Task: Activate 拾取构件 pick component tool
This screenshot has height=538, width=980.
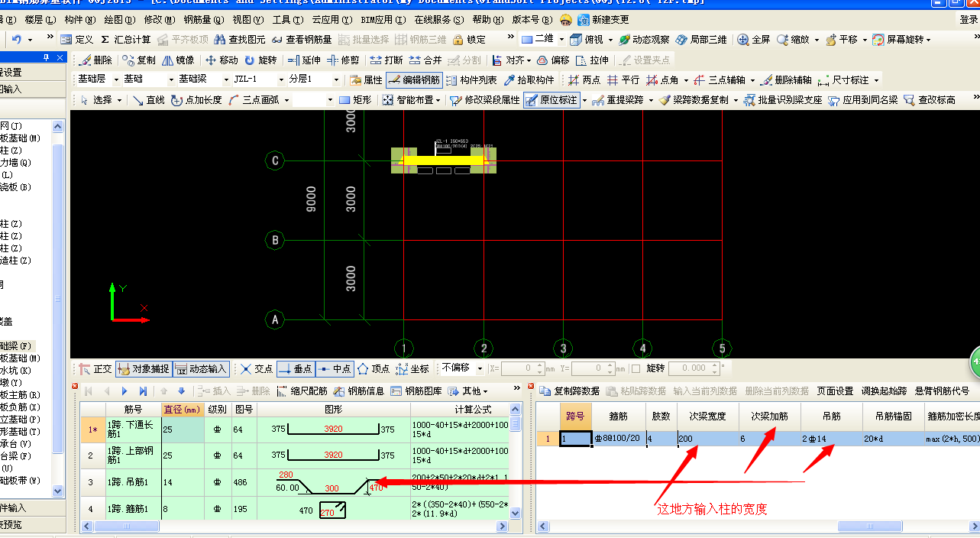Action: [x=529, y=79]
